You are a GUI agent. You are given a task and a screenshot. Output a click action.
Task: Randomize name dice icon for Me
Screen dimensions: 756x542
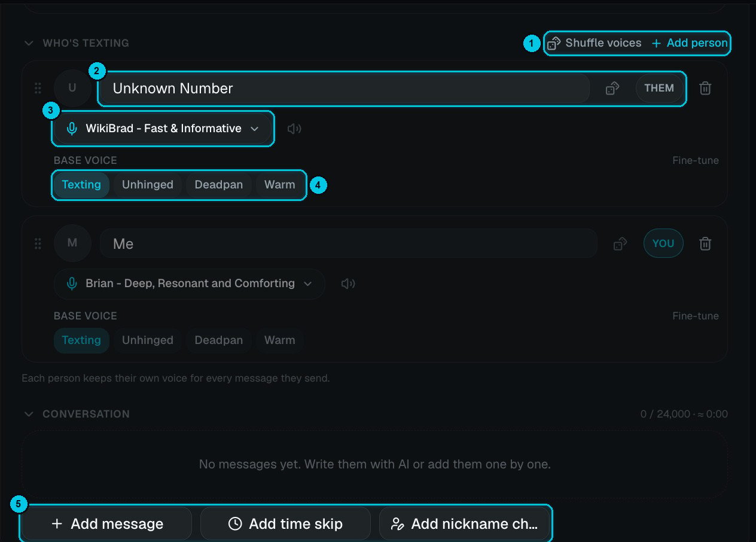coord(620,243)
